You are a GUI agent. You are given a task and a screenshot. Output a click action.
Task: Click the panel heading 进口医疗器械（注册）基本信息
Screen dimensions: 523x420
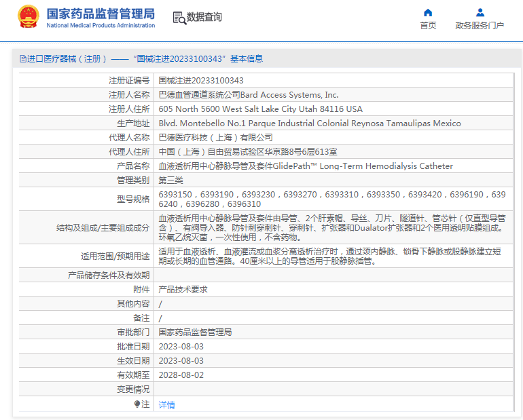(141, 59)
